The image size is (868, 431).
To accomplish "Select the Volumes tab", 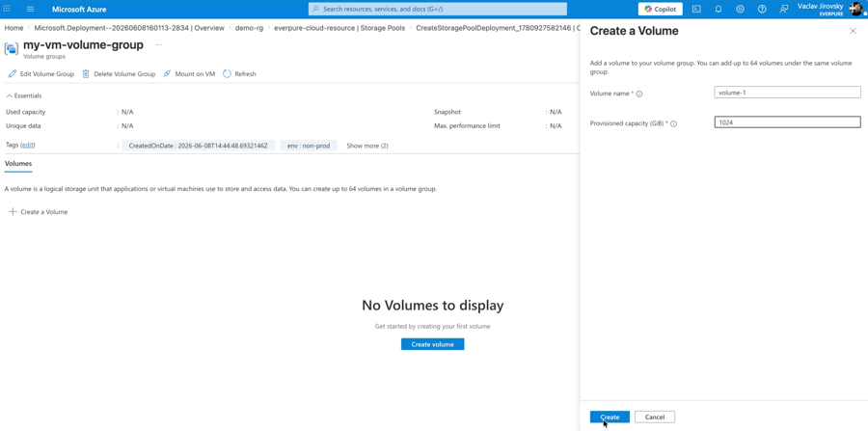I will [x=18, y=164].
